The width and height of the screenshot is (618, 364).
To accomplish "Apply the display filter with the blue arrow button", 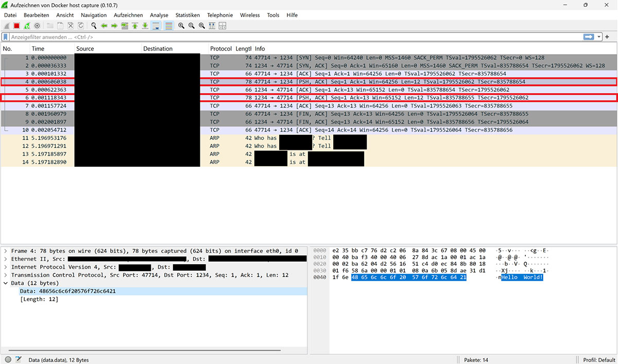I will (x=588, y=37).
